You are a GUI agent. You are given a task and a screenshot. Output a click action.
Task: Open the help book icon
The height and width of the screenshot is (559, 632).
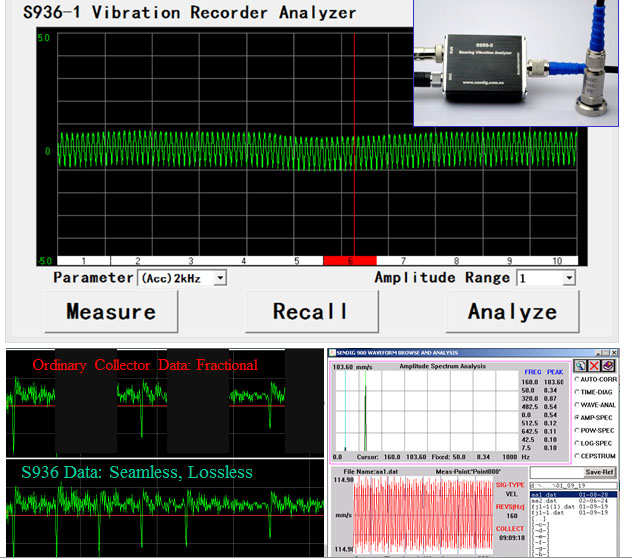pyautogui.click(x=608, y=367)
